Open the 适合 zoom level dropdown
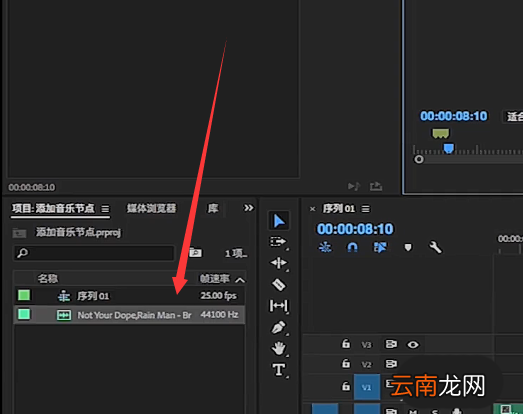523x414 pixels. click(x=513, y=116)
